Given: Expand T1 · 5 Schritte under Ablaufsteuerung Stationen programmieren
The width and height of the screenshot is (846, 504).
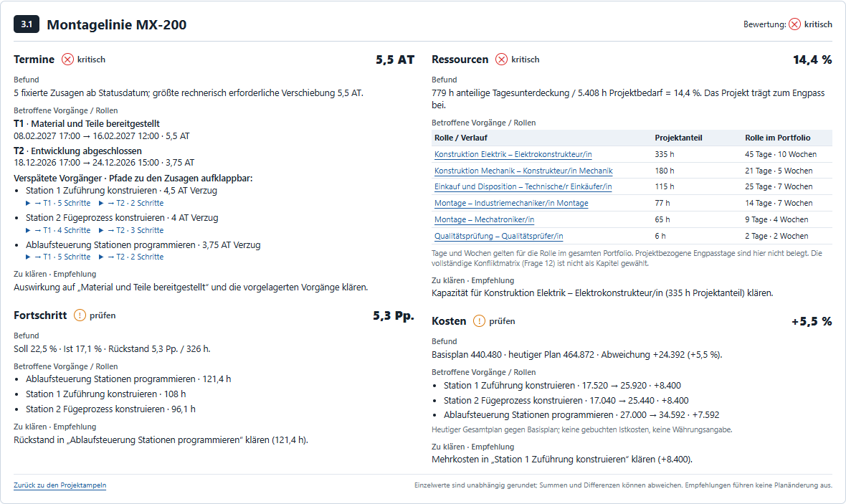Looking at the screenshot, I should 58,257.
